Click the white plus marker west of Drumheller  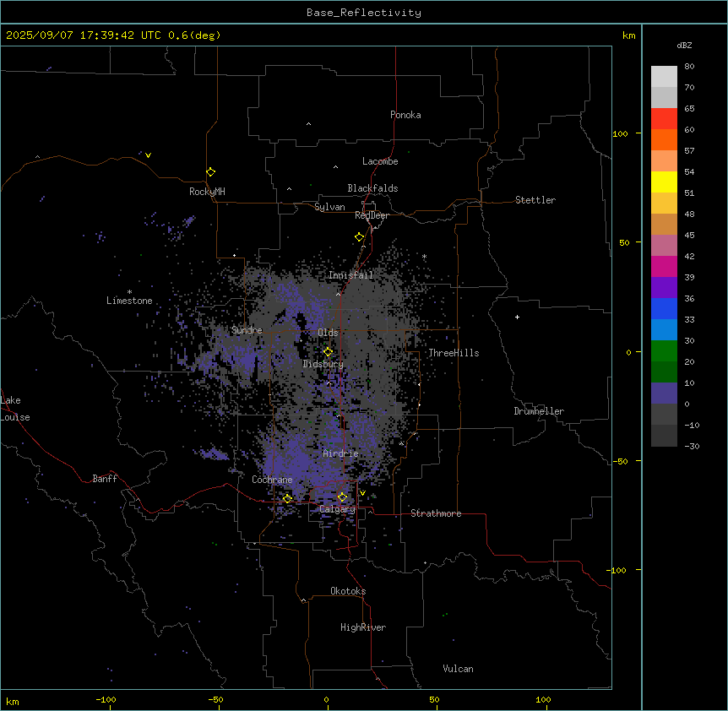click(x=517, y=317)
